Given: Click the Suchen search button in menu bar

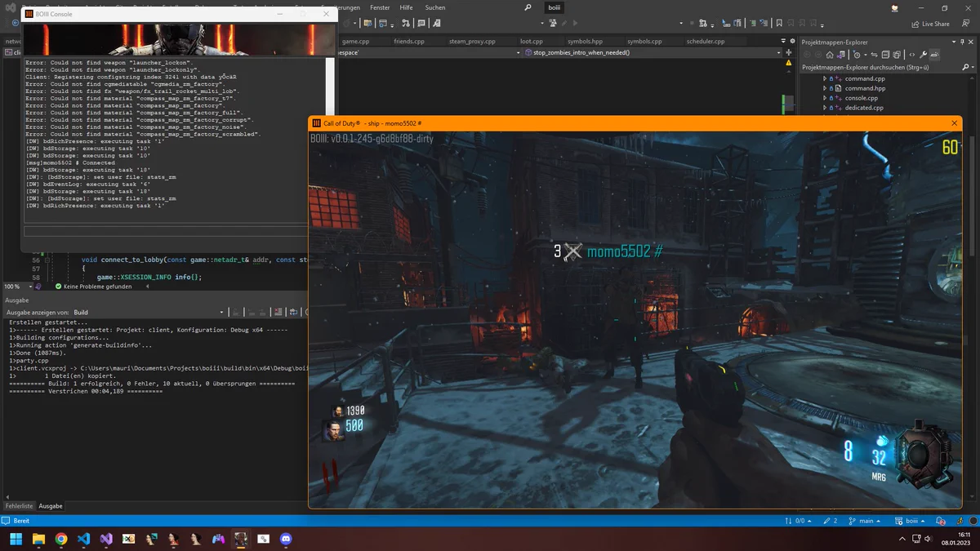Looking at the screenshot, I should click(x=435, y=7).
